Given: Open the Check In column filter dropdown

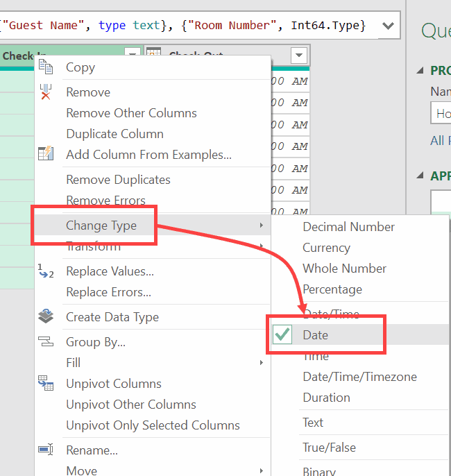Looking at the screenshot, I should pyautogui.click(x=133, y=51).
